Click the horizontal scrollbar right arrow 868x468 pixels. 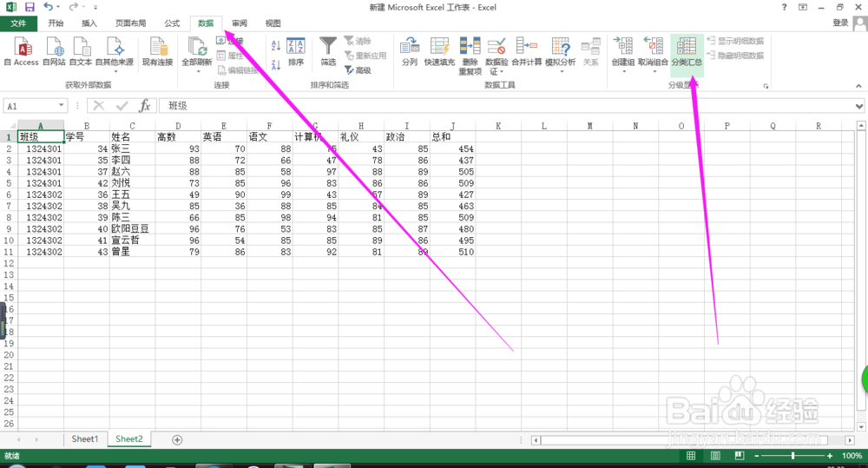coord(850,439)
